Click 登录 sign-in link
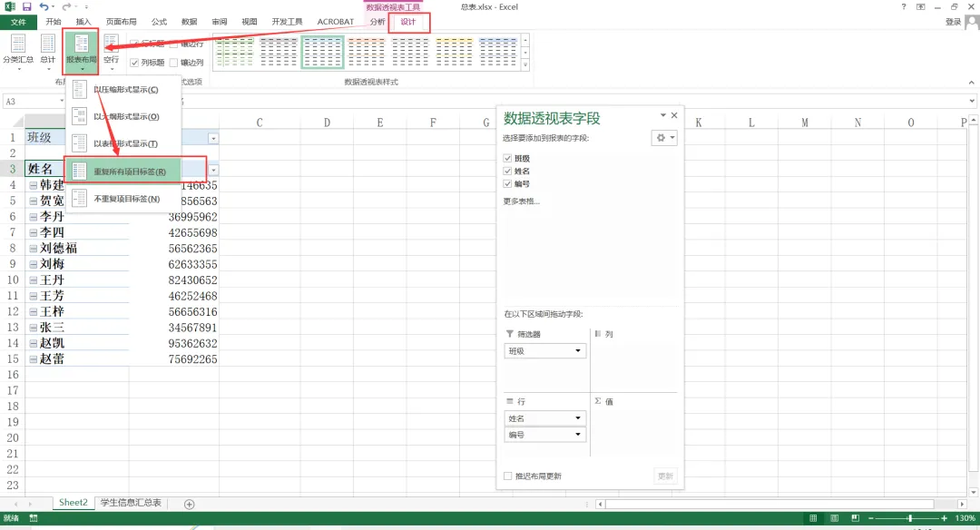Image resolution: width=980 pixels, height=530 pixels. click(x=953, y=22)
